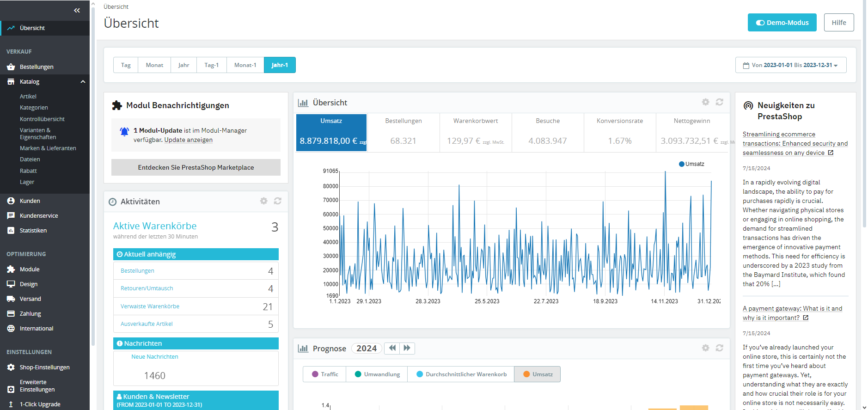Open Shop-Einstellungen gear icon
The image size is (868, 410).
coord(11,367)
